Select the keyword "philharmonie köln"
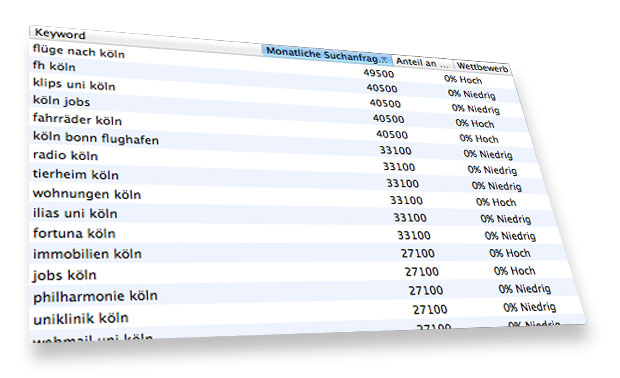The width and height of the screenshot is (620, 378). click(x=95, y=297)
